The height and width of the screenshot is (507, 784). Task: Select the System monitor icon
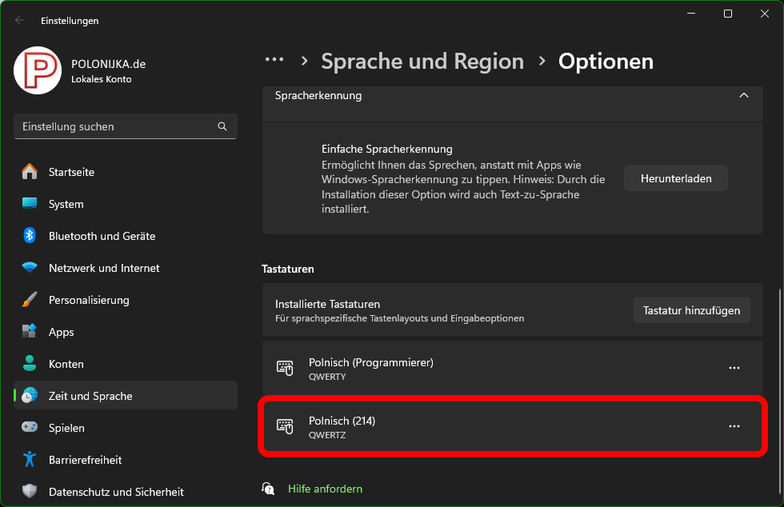tap(30, 204)
